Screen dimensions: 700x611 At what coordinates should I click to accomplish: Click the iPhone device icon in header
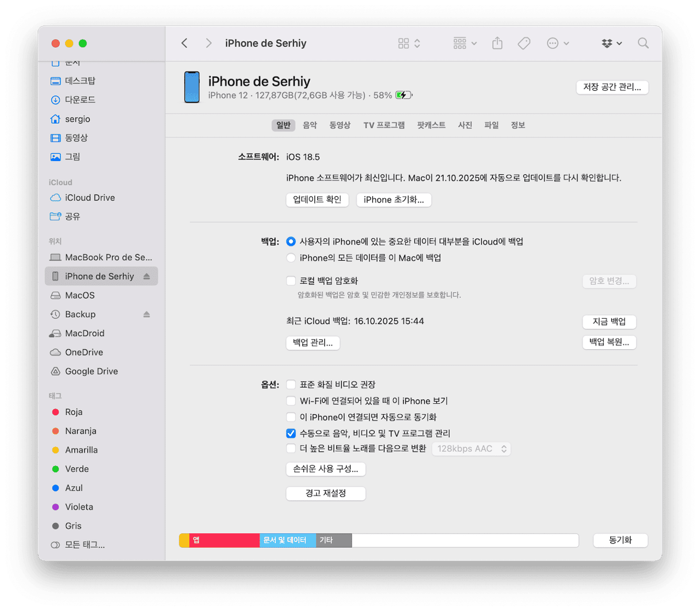pos(192,87)
